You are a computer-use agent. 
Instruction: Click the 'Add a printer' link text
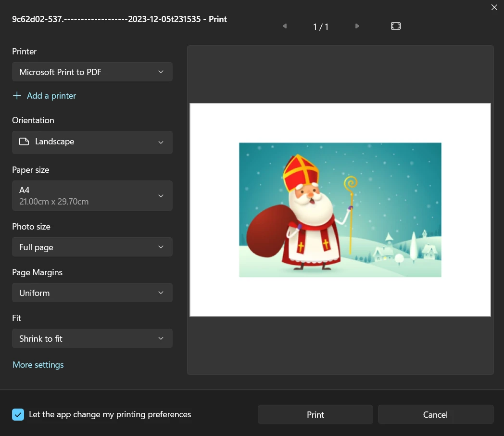51,96
